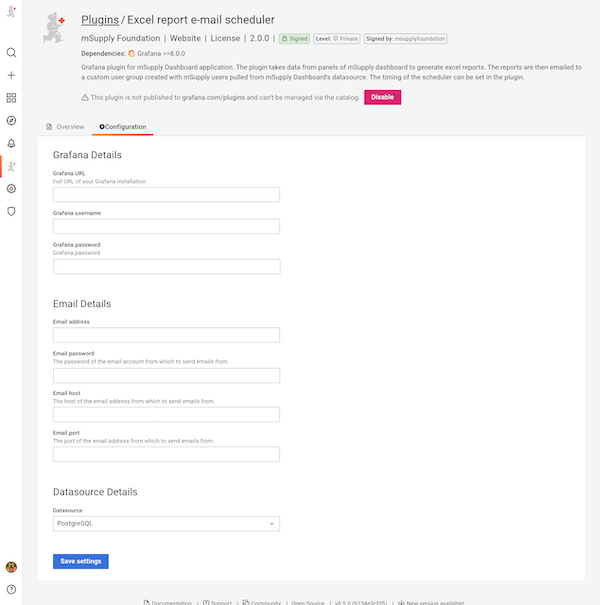Image resolution: width=600 pixels, height=605 pixels.
Task: Click the Save settings button
Action: (x=80, y=561)
